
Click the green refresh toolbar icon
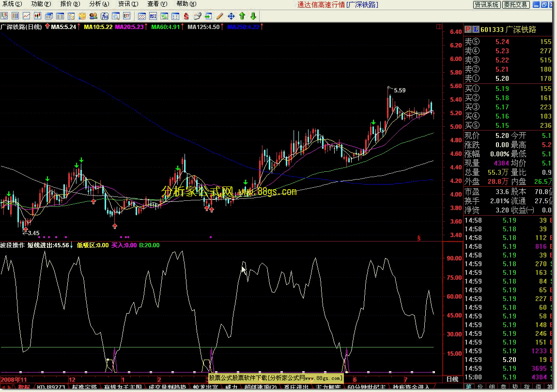click(x=164, y=16)
